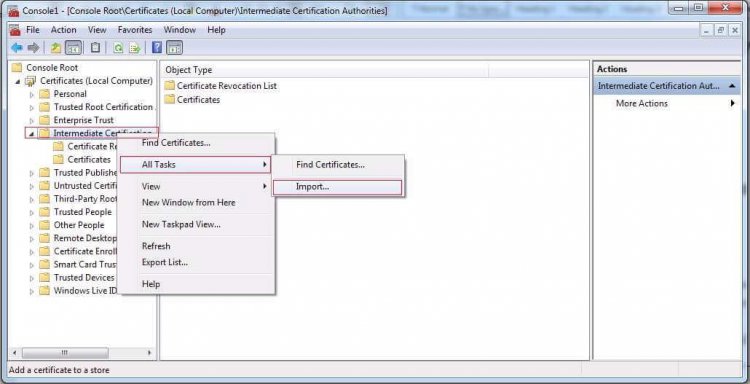Choose Refresh in the context menu

coord(197,246)
